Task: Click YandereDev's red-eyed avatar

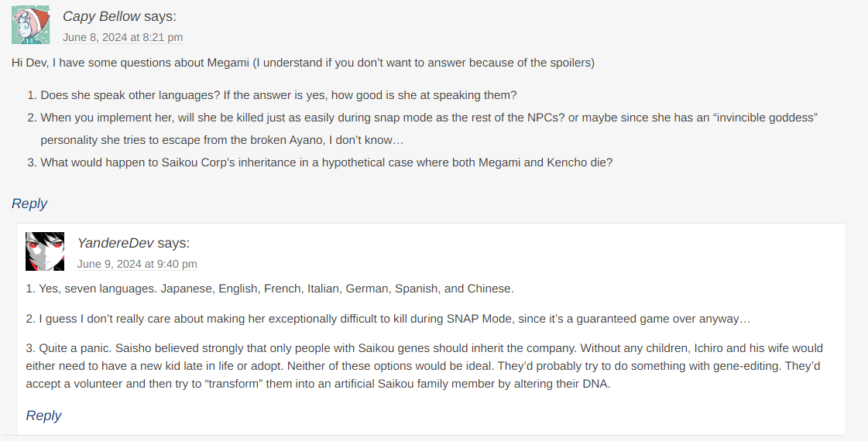Action: tap(45, 251)
